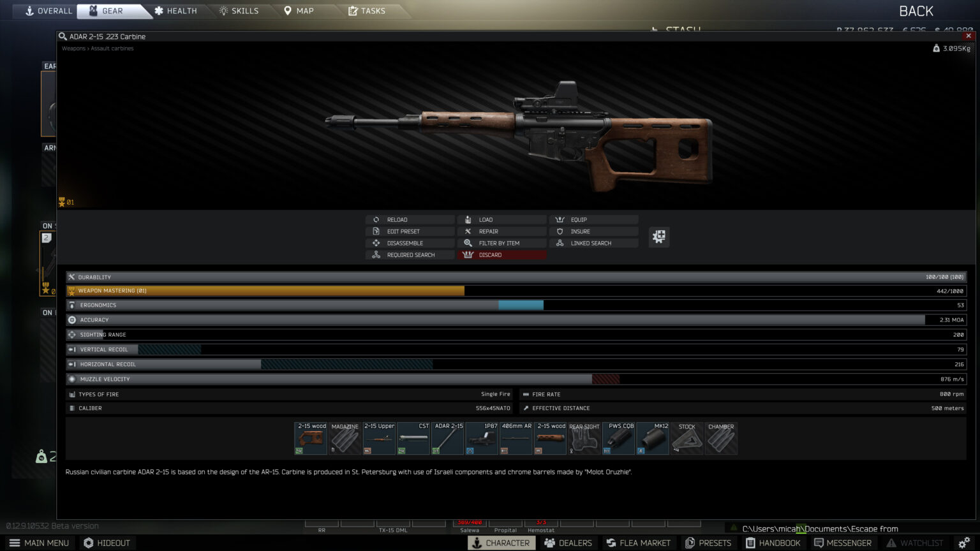This screenshot has height=551, width=980.
Task: Switch to the Health tab
Action: pos(176,11)
